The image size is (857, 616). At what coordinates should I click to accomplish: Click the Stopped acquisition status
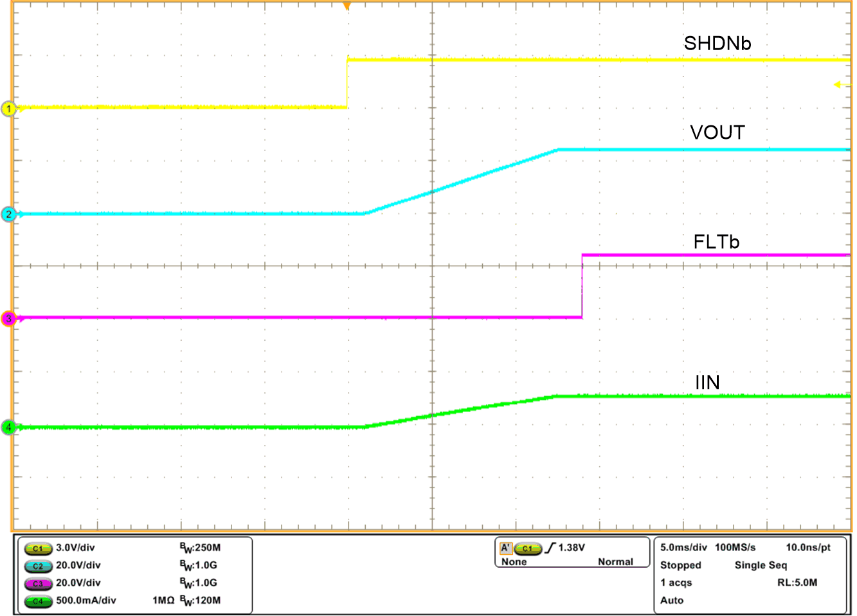[x=681, y=565]
